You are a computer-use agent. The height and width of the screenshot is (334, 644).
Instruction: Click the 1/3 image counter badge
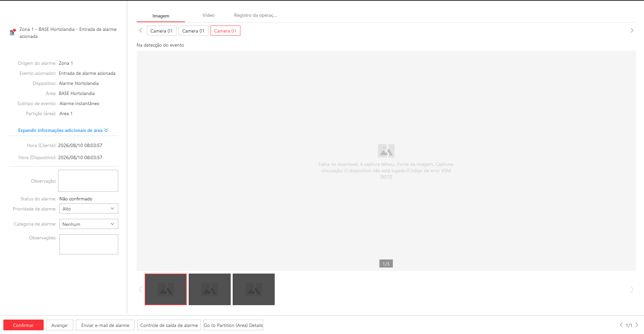tap(386, 264)
